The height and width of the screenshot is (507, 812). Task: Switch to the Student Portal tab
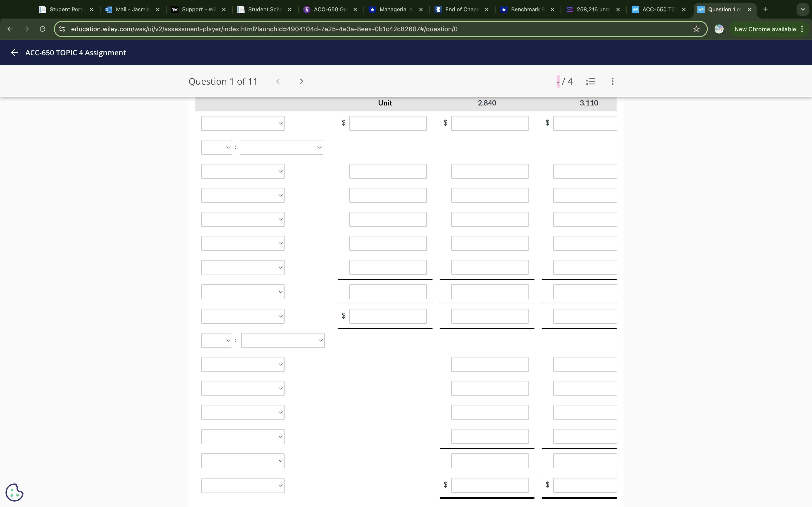[66, 9]
